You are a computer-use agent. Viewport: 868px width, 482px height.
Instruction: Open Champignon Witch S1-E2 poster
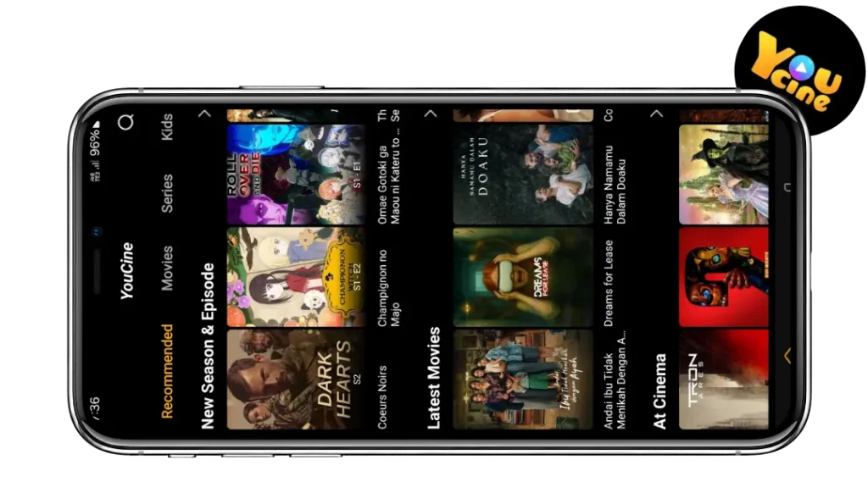click(296, 277)
